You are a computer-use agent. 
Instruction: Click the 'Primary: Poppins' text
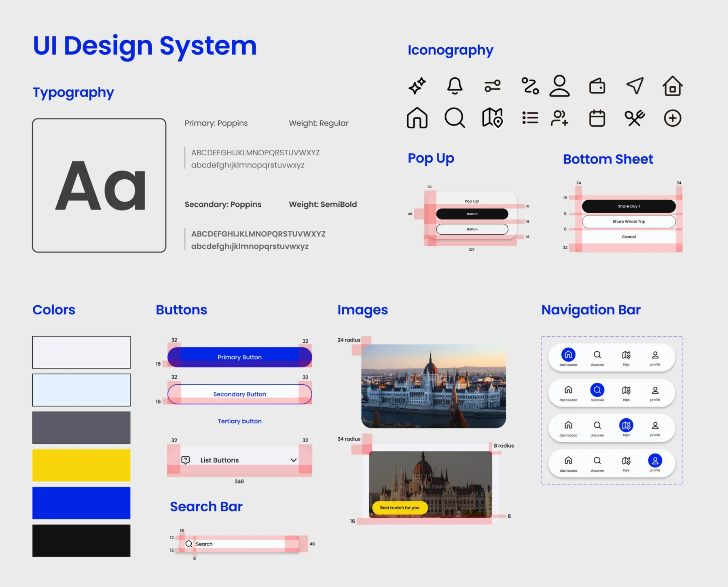[x=216, y=123]
